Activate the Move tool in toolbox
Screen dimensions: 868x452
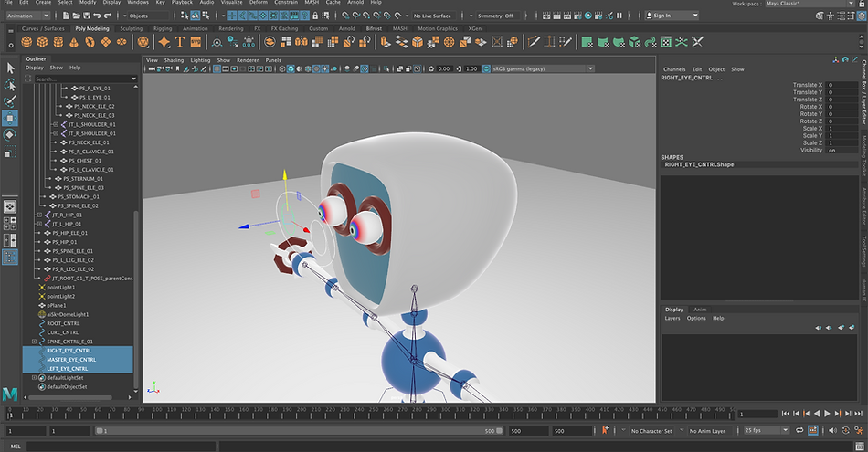[x=10, y=118]
